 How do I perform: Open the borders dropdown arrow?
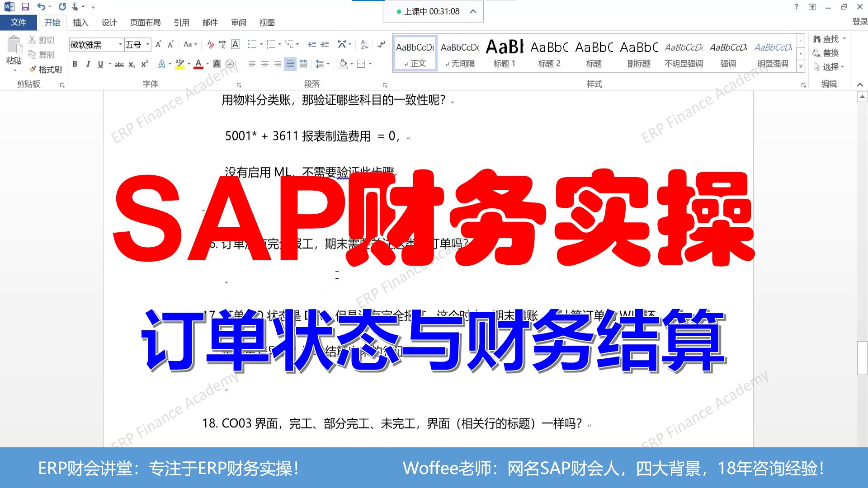pos(370,64)
